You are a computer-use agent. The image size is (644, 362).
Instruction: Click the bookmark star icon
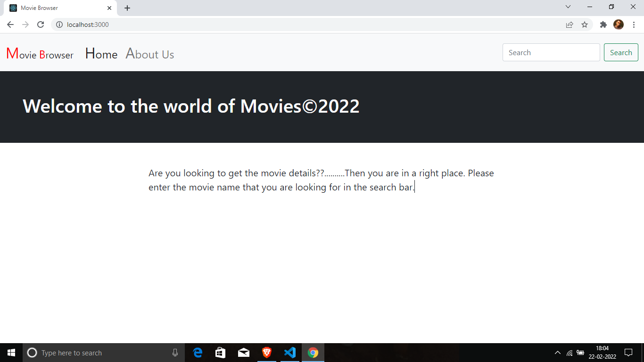pos(585,25)
